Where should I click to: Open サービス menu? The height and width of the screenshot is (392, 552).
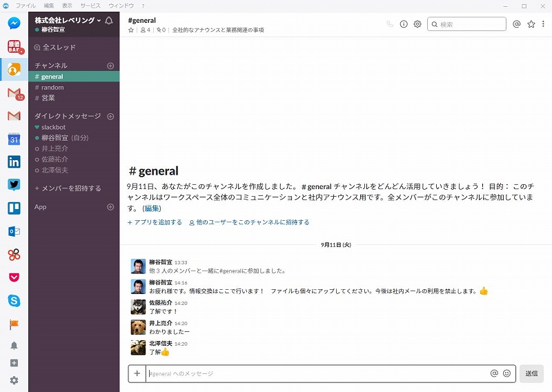click(90, 6)
